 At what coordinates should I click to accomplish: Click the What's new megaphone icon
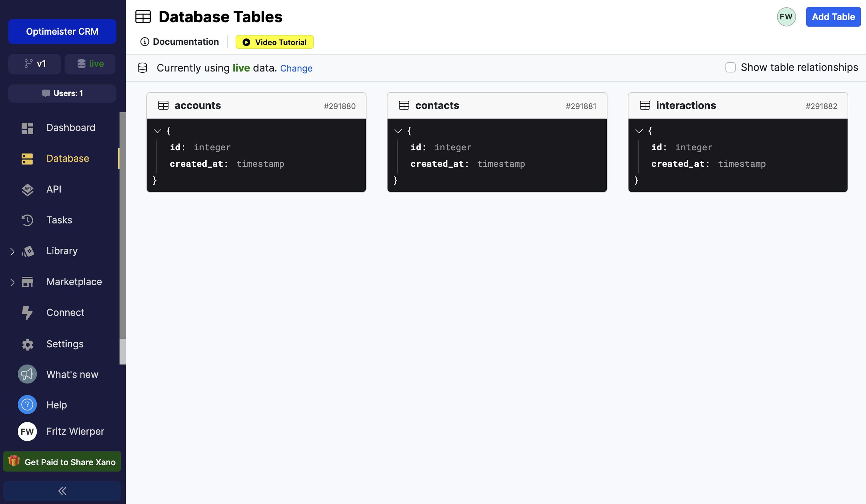click(27, 374)
